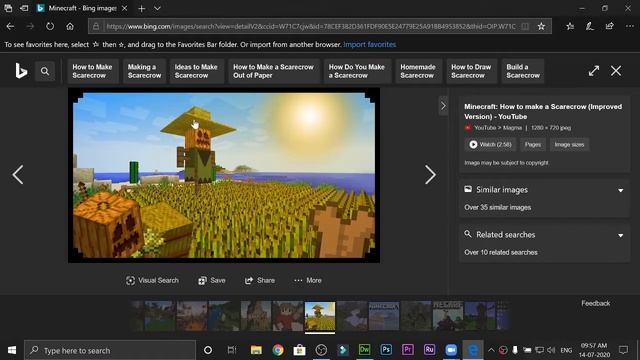Click the Import favorites link
Image resolution: width=640 pixels, height=360 pixels.
(x=369, y=44)
